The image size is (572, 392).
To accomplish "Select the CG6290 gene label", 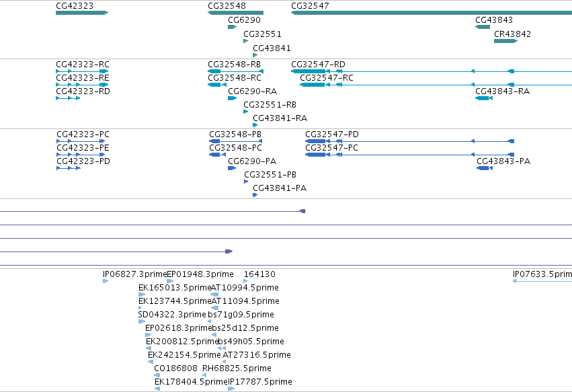I will (x=244, y=20).
